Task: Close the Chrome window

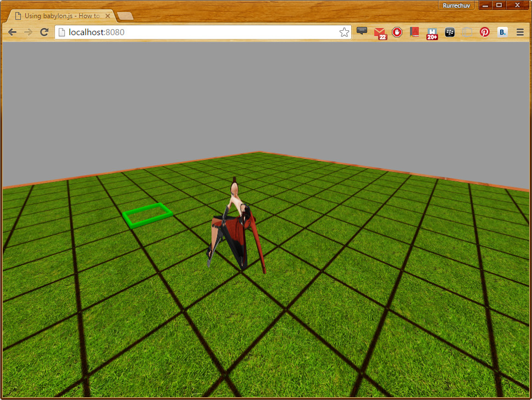Action: [x=517, y=5]
